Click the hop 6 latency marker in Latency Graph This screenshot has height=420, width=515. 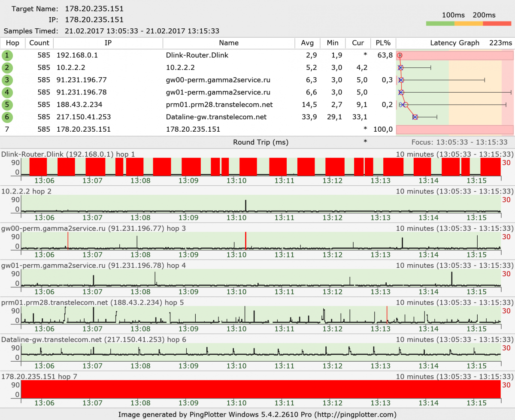point(415,117)
